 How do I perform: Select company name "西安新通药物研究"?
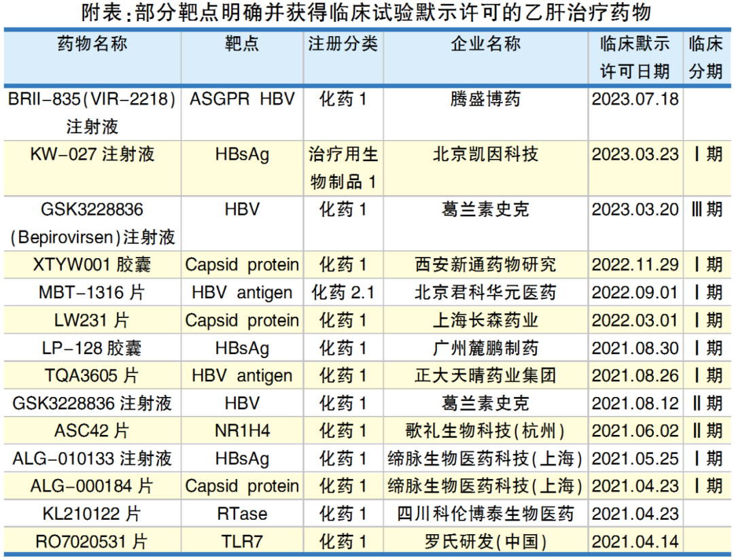[485, 264]
